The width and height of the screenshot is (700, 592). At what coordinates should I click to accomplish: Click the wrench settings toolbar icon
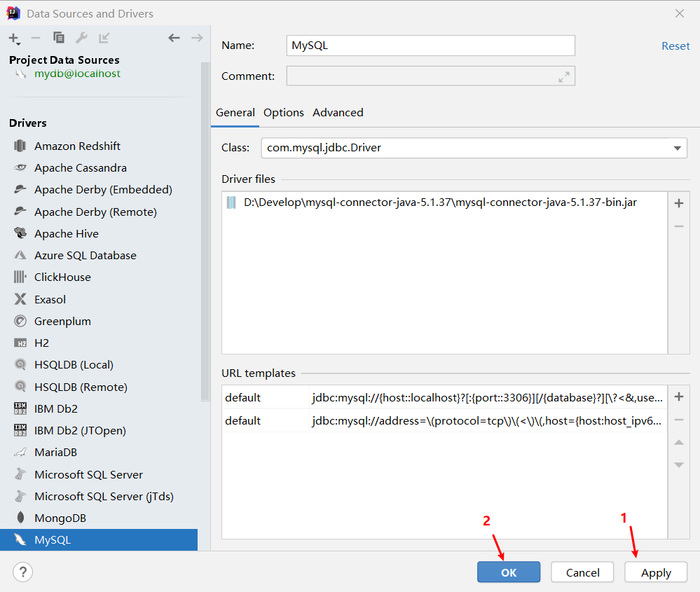tap(81, 38)
